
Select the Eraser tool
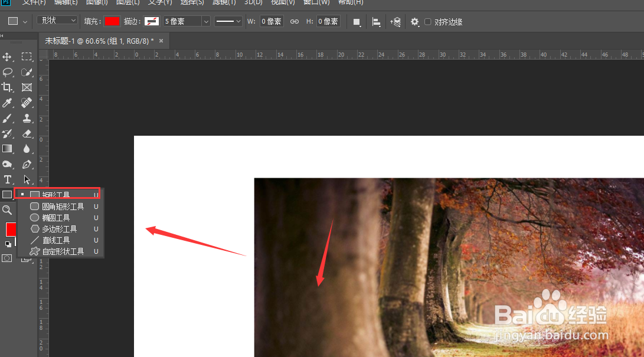27,133
